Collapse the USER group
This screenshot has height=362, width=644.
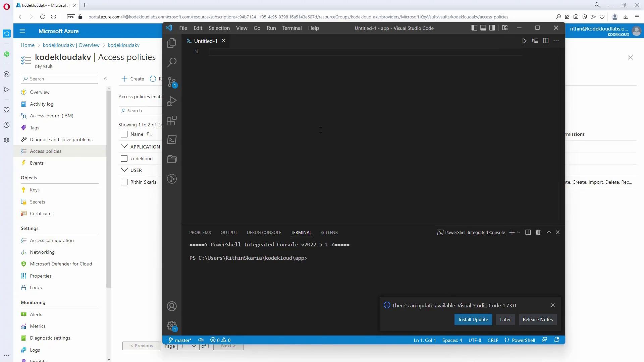[124, 170]
